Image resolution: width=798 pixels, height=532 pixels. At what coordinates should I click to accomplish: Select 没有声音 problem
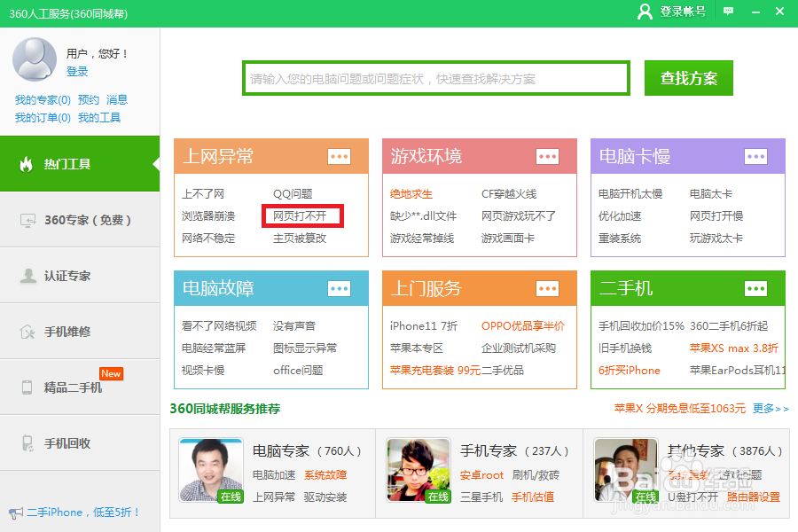point(294,325)
